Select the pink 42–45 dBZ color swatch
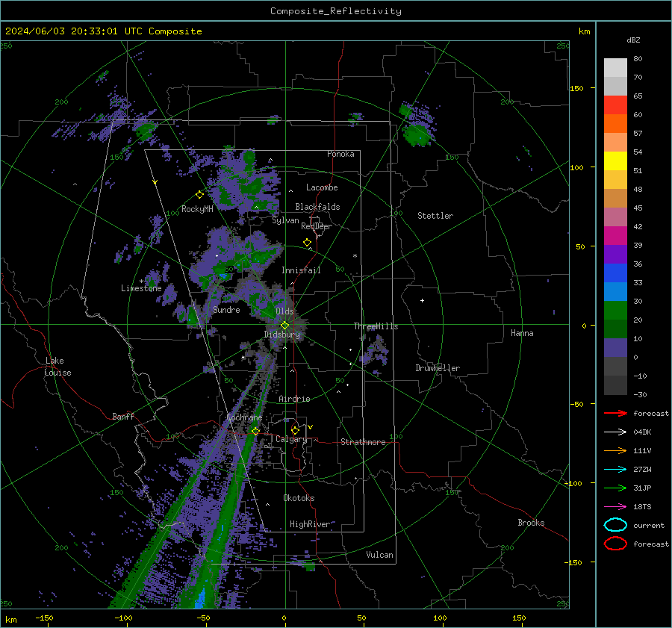The height and width of the screenshot is (628, 672). [615, 217]
